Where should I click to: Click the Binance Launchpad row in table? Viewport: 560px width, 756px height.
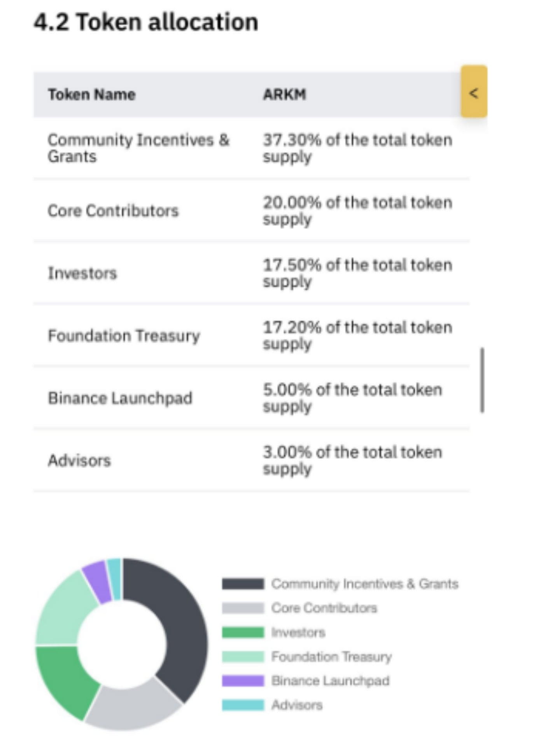120,398
